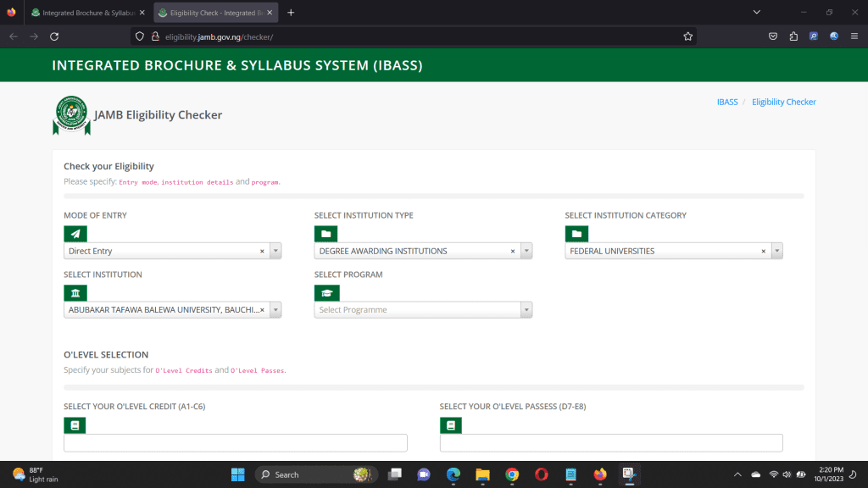This screenshot has height=488, width=868.
Task: Click the taskbar Search box
Action: [317, 474]
